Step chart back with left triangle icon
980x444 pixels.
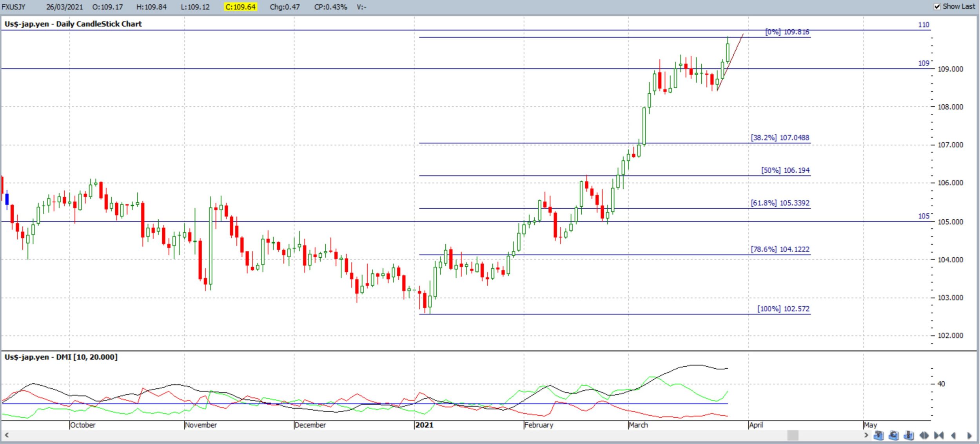tap(954, 435)
